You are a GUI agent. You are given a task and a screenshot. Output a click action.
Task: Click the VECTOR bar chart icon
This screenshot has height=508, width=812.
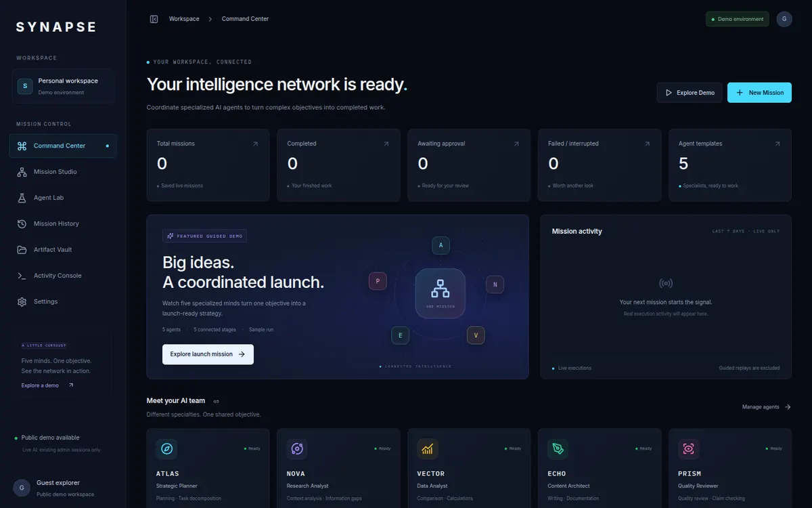coord(428,448)
